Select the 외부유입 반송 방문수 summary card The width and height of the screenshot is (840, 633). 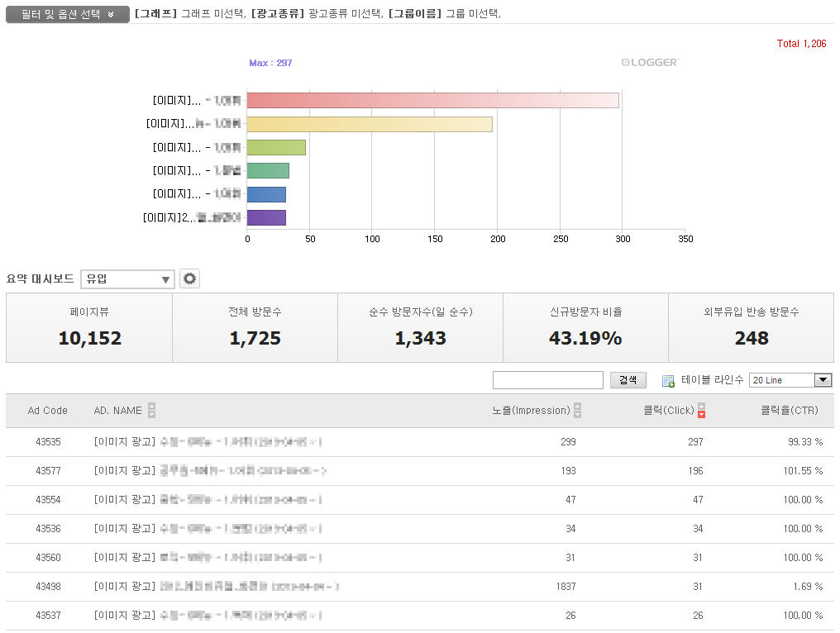tap(751, 327)
